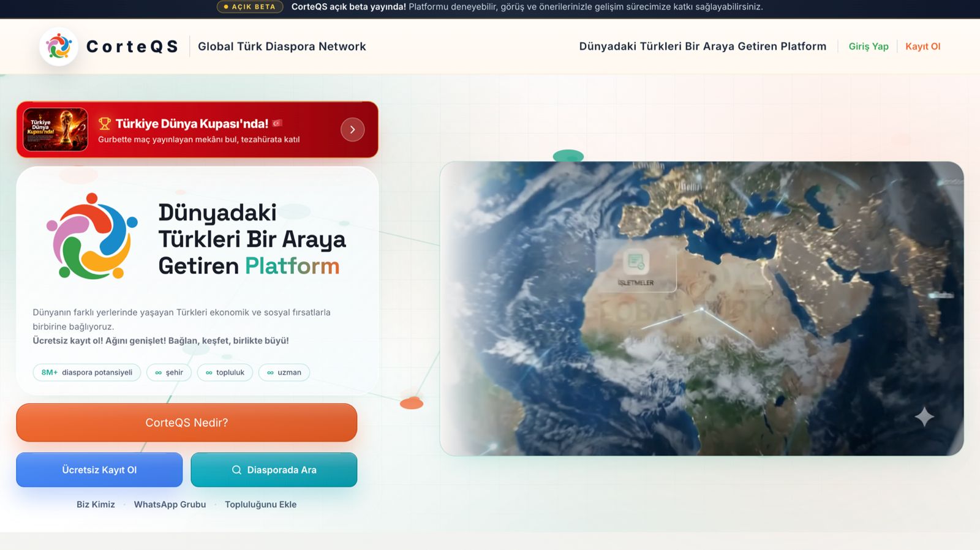Click the CorteQS brand name text
Image resolution: width=980 pixels, height=550 pixels.
click(x=132, y=47)
